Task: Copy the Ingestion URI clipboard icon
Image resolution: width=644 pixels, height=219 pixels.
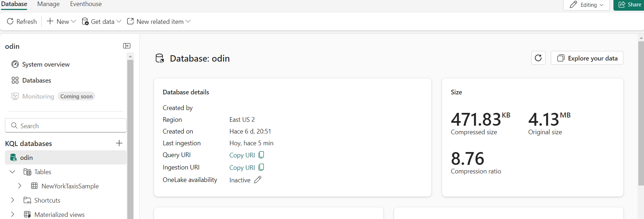Action: click(261, 167)
